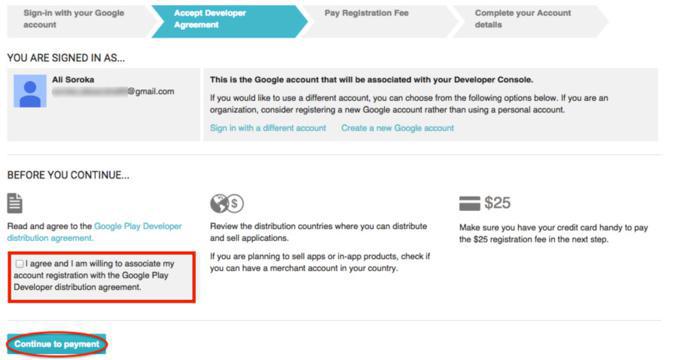Open Google Play Developer distribution agreement link
Screen dimensions: 674x360
[x=95, y=232]
